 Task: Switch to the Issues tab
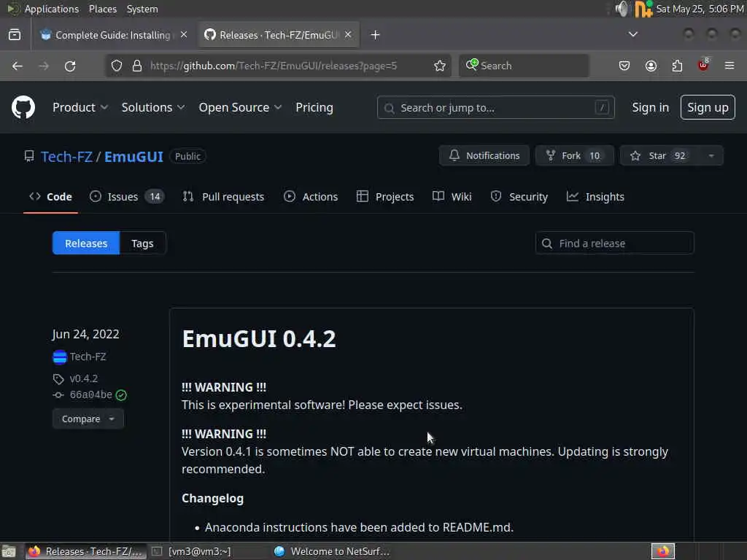tap(127, 197)
